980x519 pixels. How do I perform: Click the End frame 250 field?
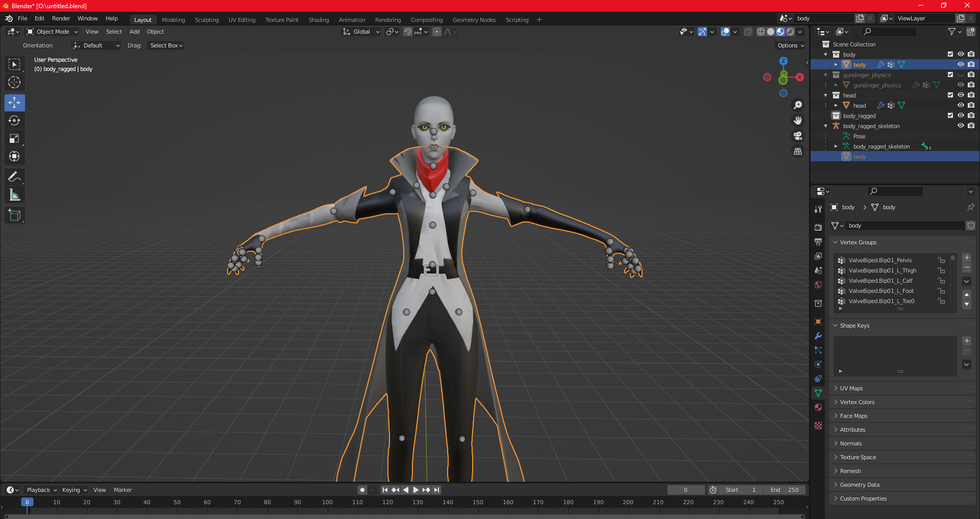coord(785,490)
